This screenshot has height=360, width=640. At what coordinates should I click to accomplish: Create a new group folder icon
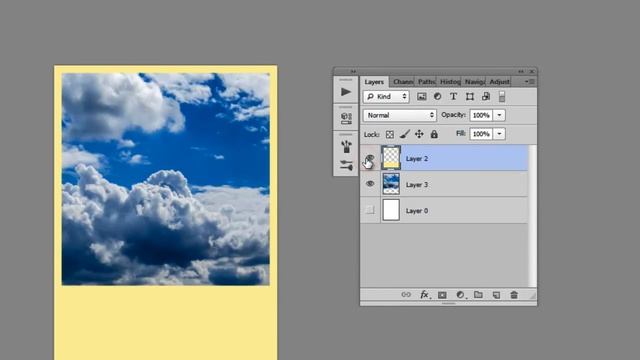point(478,294)
